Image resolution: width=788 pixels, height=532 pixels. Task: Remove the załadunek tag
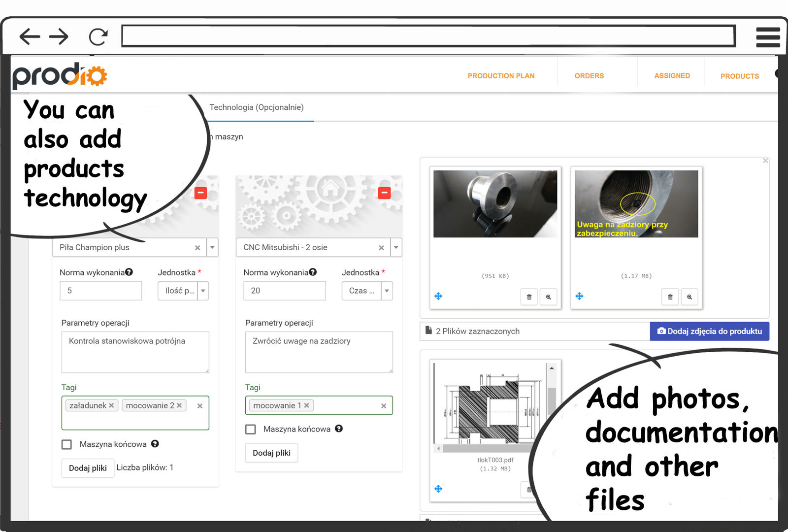click(x=111, y=405)
